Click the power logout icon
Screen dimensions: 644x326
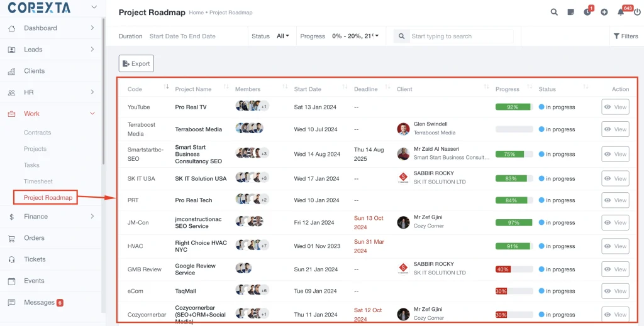click(x=637, y=13)
